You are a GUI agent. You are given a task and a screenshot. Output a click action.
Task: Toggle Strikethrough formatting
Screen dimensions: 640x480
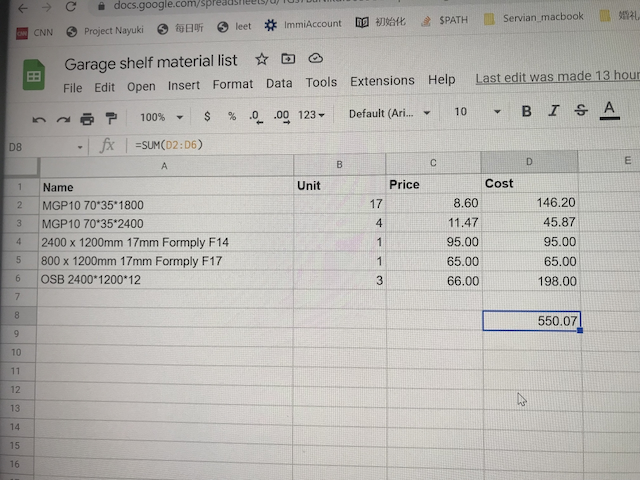[x=580, y=111]
